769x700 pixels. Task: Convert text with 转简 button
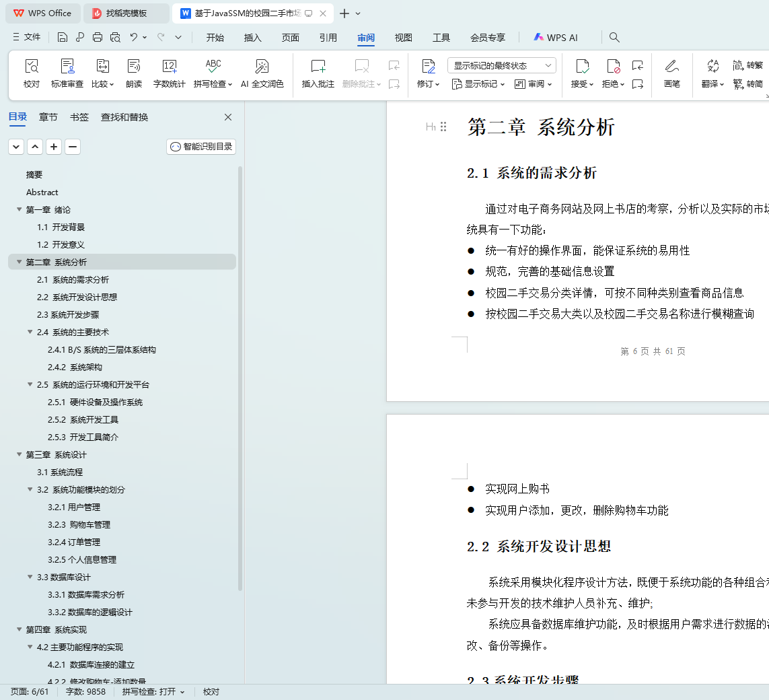pyautogui.click(x=748, y=84)
